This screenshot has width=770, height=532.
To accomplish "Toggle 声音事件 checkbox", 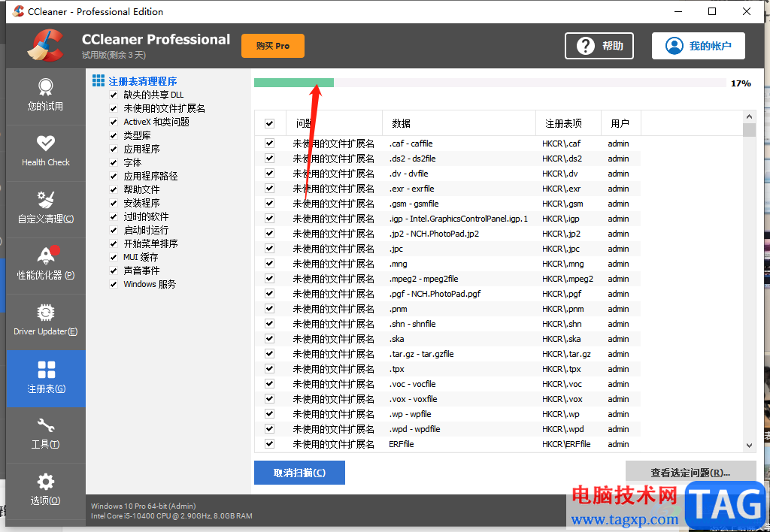I will click(x=114, y=271).
